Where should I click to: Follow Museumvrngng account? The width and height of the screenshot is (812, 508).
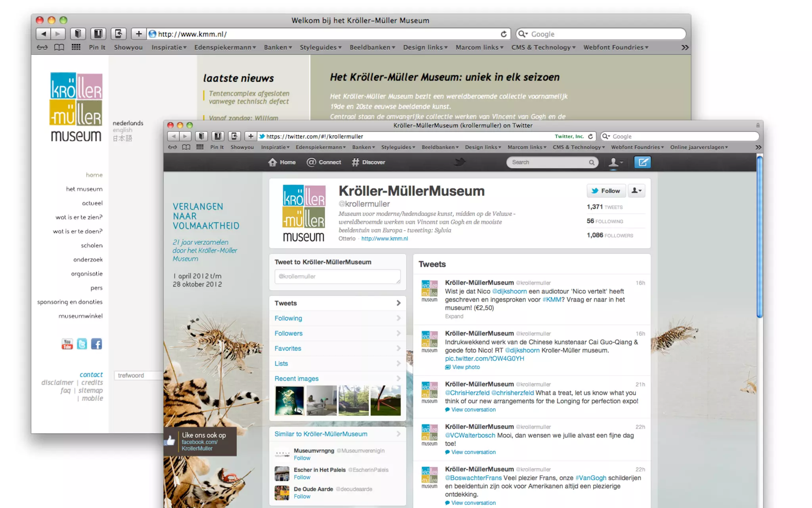click(302, 458)
